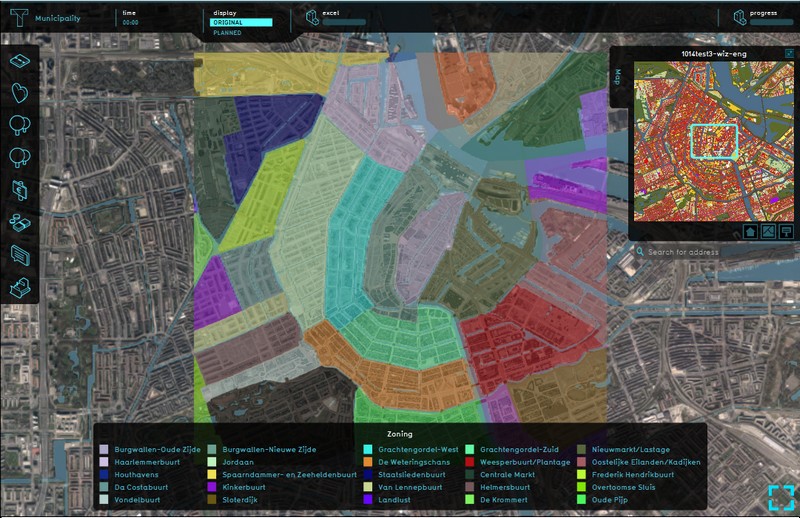
Task: Open the euro budget icon in left toolbar
Action: (20, 189)
